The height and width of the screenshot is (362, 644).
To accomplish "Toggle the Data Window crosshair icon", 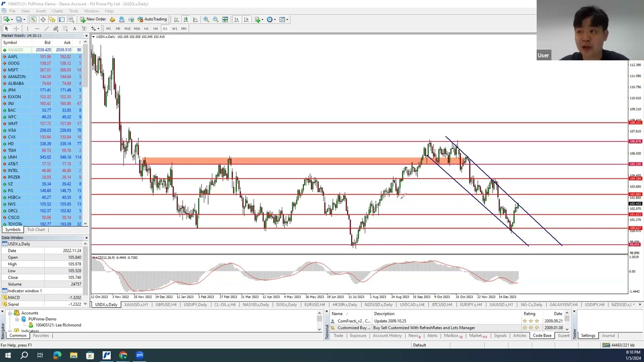I will coord(43,19).
